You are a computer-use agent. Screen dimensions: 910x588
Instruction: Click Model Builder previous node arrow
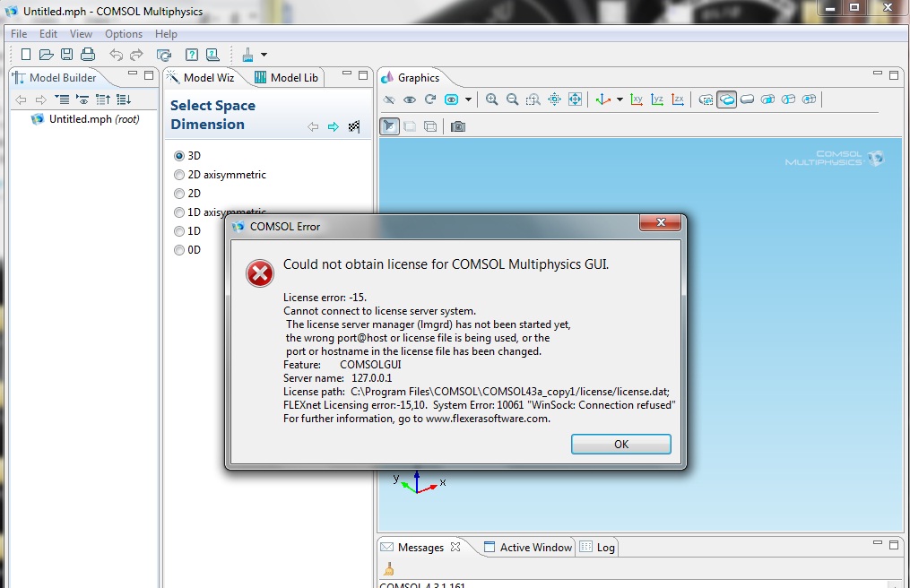pyautogui.click(x=21, y=99)
